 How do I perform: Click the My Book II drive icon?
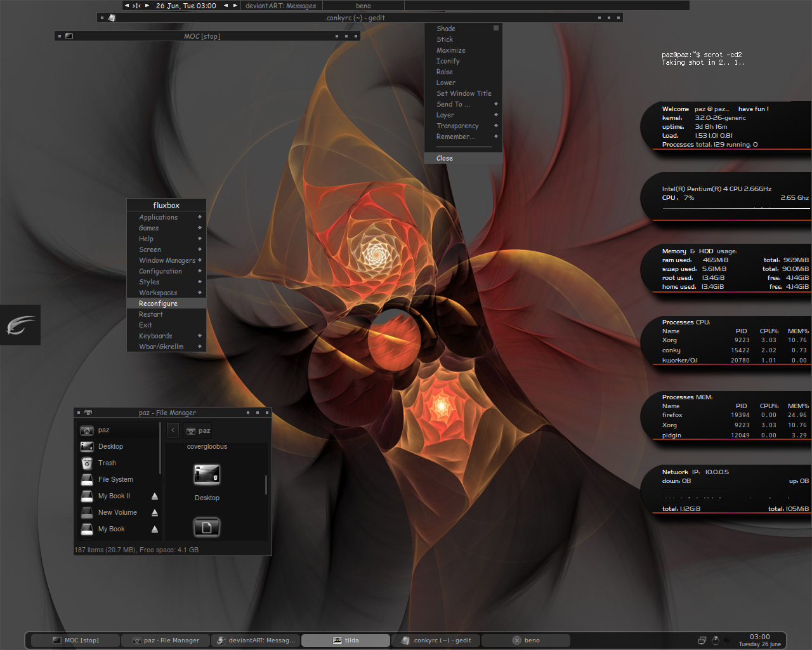pyautogui.click(x=87, y=496)
